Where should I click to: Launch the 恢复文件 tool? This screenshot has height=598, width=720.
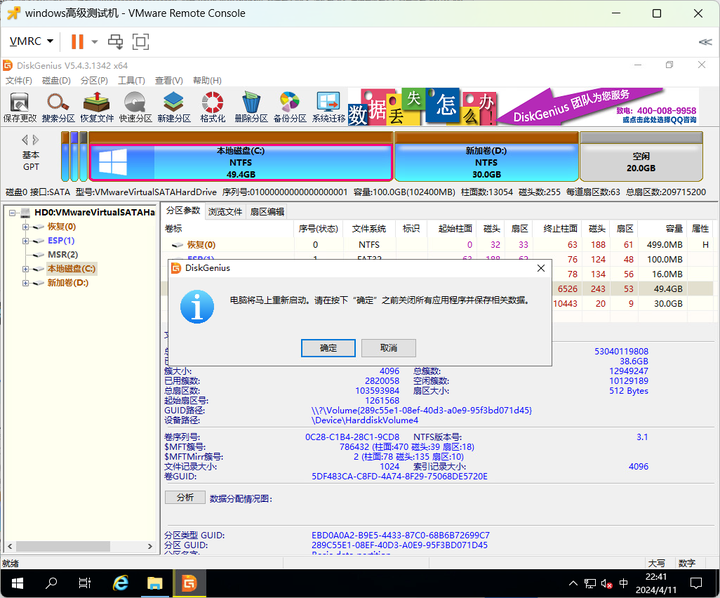(x=97, y=107)
